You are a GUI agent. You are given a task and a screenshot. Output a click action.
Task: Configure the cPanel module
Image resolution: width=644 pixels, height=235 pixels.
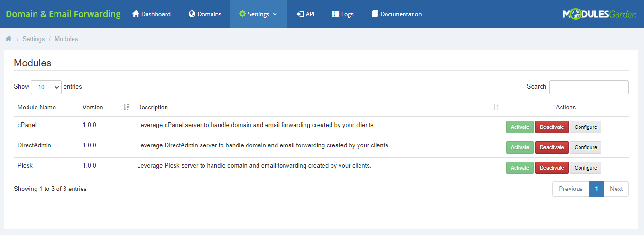586,127
